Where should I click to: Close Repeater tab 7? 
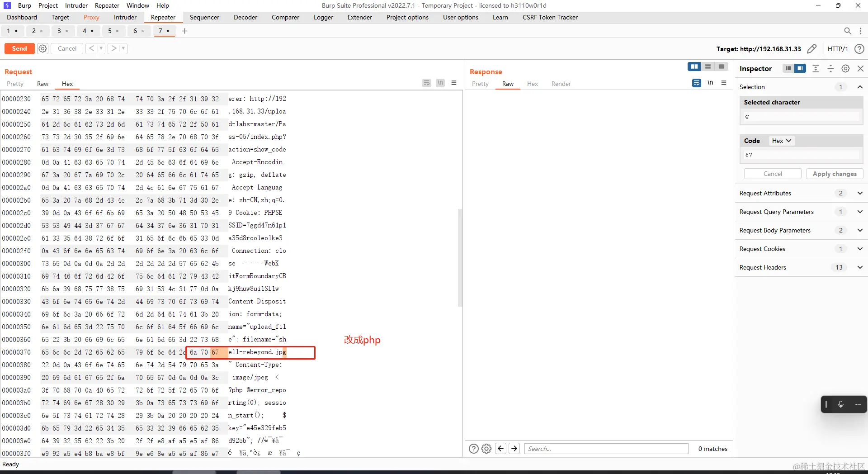tap(168, 31)
